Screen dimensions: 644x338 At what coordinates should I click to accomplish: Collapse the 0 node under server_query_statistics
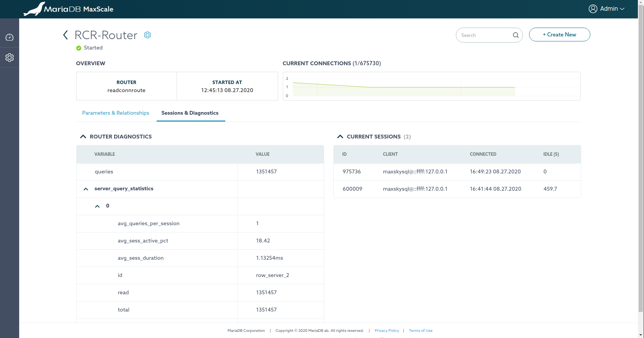[97, 206]
